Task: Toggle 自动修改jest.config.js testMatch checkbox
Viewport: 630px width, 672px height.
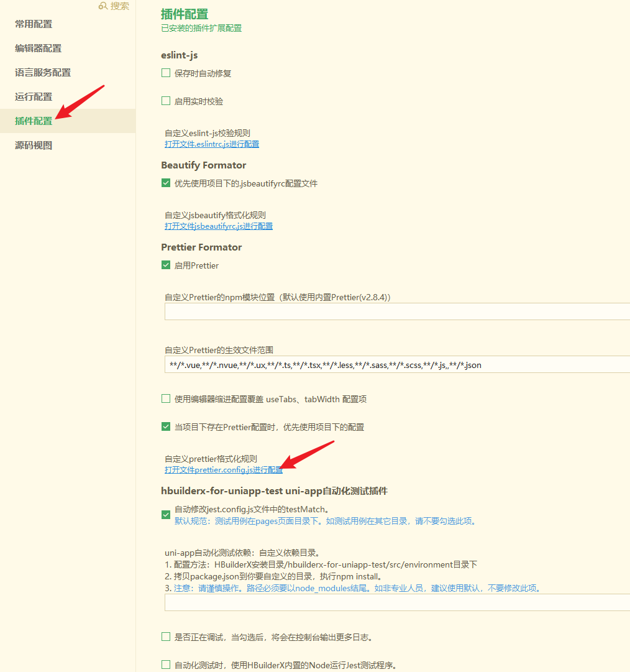Action: (166, 515)
